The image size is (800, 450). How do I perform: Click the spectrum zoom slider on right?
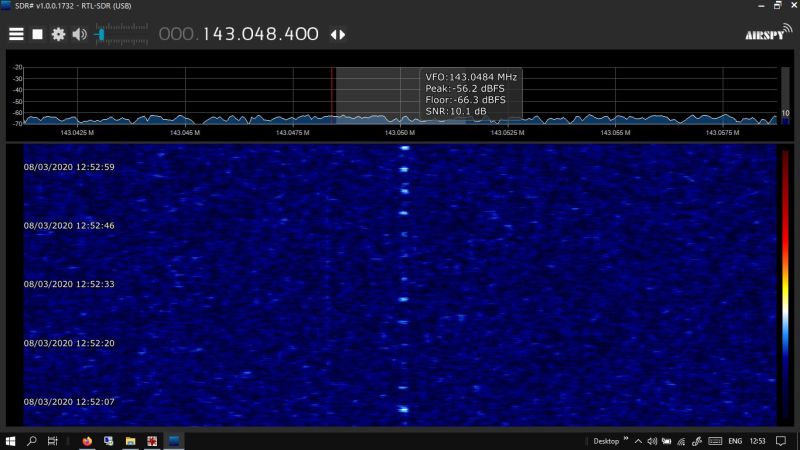[785, 95]
